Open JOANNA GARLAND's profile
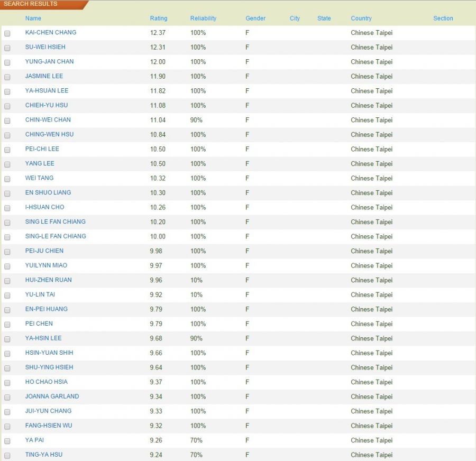Viewport: 476px width, 461px height. tap(52, 397)
